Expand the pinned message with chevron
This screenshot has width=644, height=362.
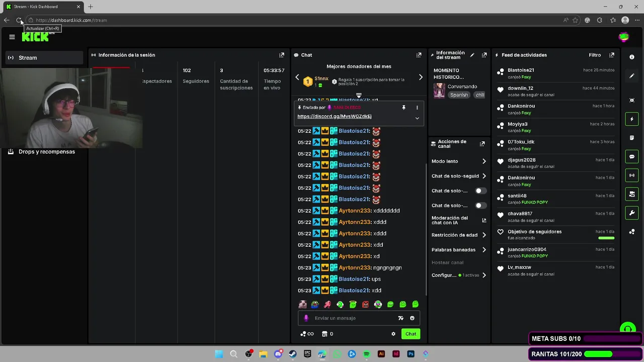pos(417,118)
